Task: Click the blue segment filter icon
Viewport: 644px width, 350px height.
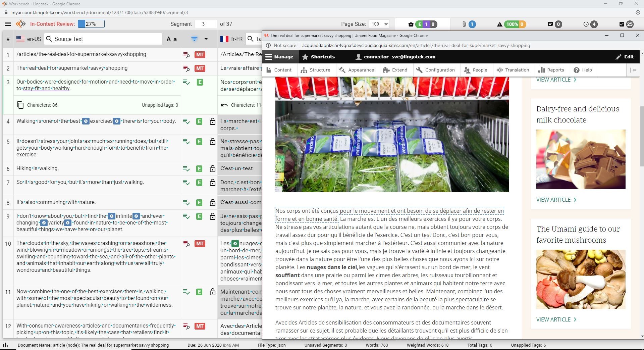Action: 194,39
